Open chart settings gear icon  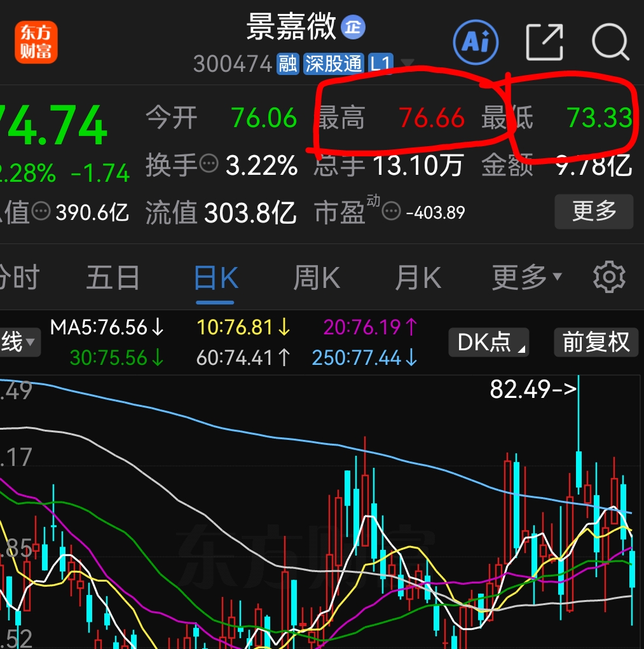click(x=609, y=277)
